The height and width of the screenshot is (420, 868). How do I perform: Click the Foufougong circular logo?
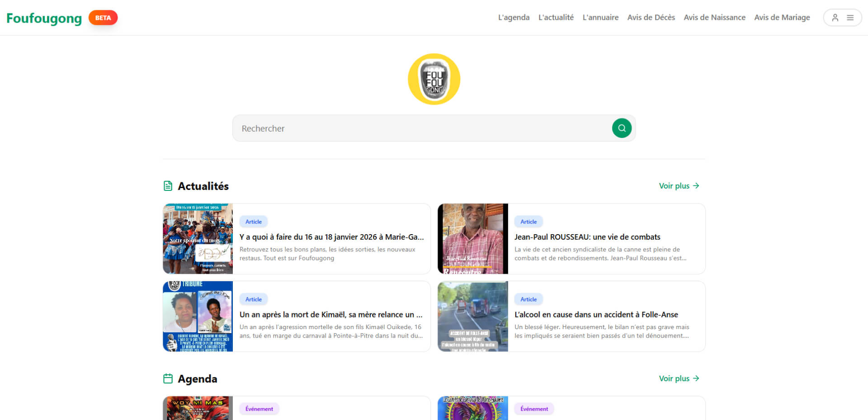point(434,79)
